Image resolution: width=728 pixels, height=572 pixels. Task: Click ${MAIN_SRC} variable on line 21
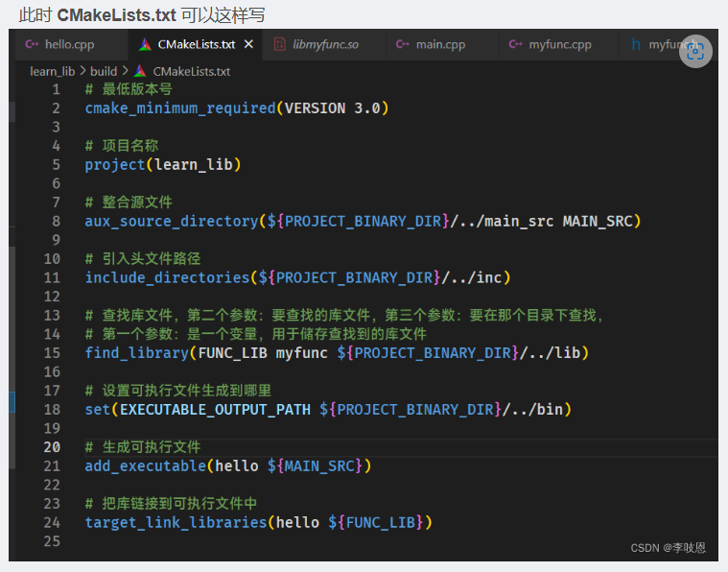click(315, 466)
